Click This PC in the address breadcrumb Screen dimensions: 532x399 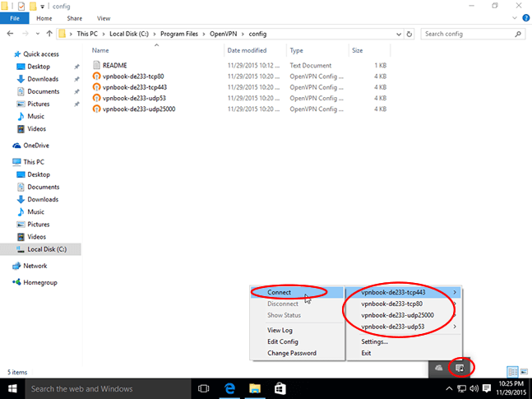tap(87, 34)
